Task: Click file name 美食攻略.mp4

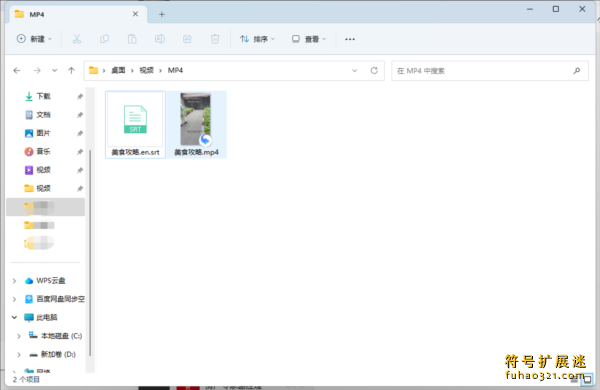Action: [196, 152]
